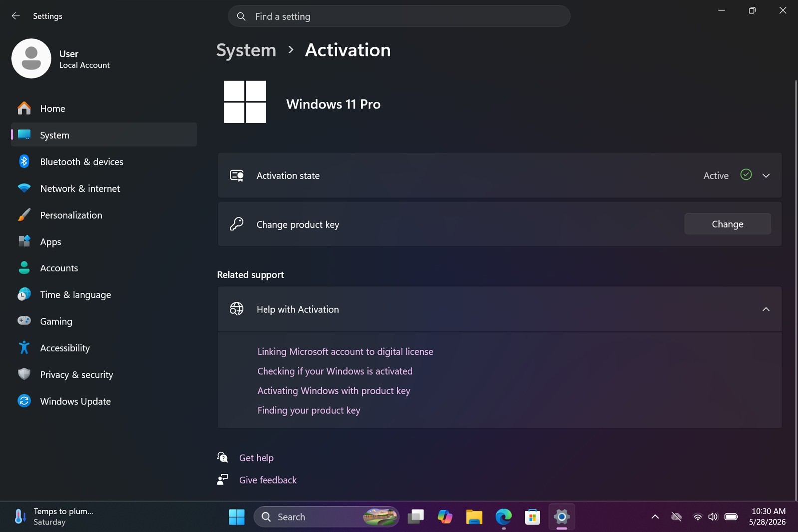Click the Settings gear in taskbar

pos(561,517)
